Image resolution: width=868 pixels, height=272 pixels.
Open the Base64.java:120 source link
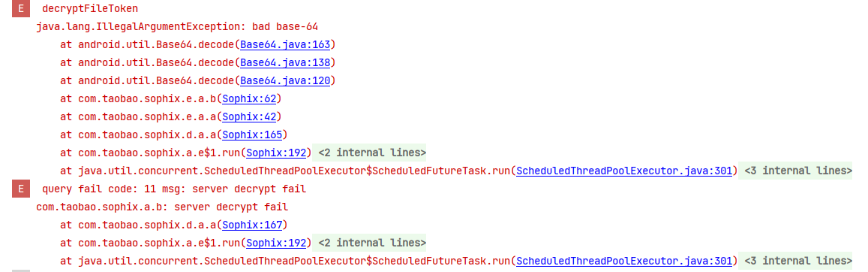click(285, 81)
